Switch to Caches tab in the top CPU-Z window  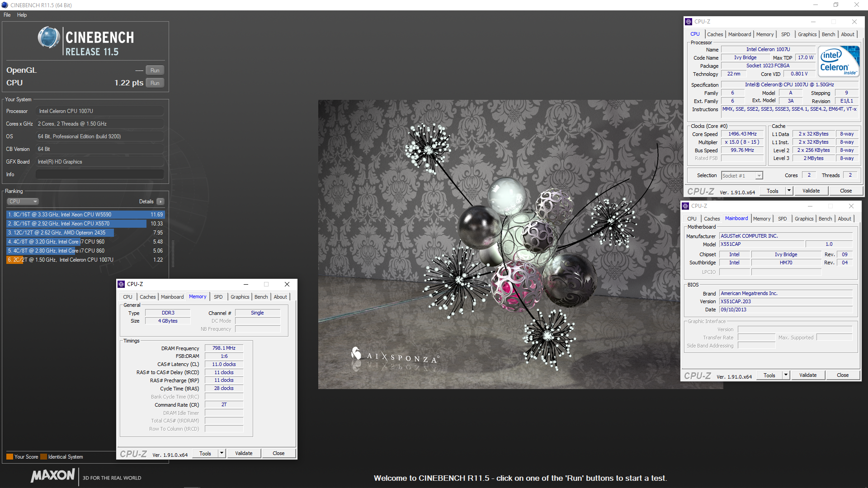pos(715,34)
